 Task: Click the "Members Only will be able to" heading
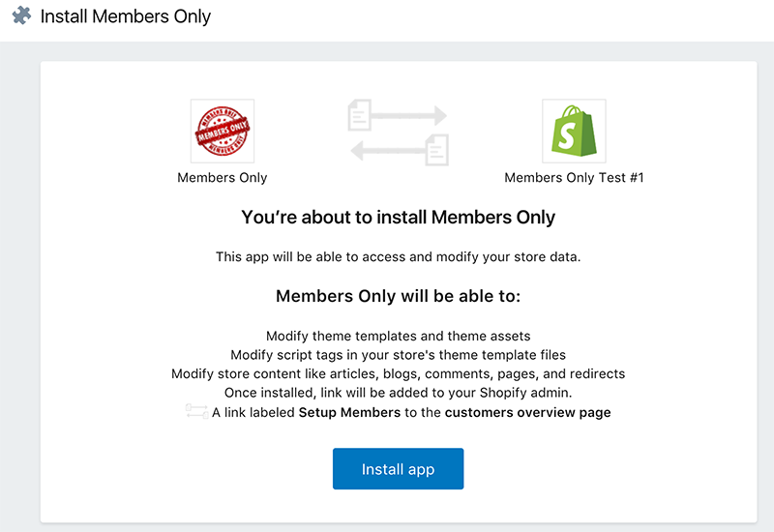[399, 296]
